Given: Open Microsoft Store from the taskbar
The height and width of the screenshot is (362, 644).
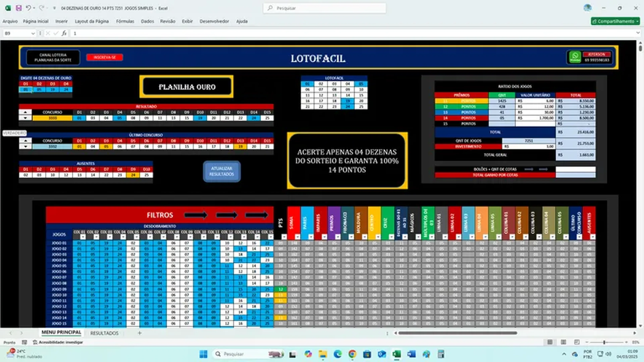Looking at the screenshot, I should pos(367,354).
